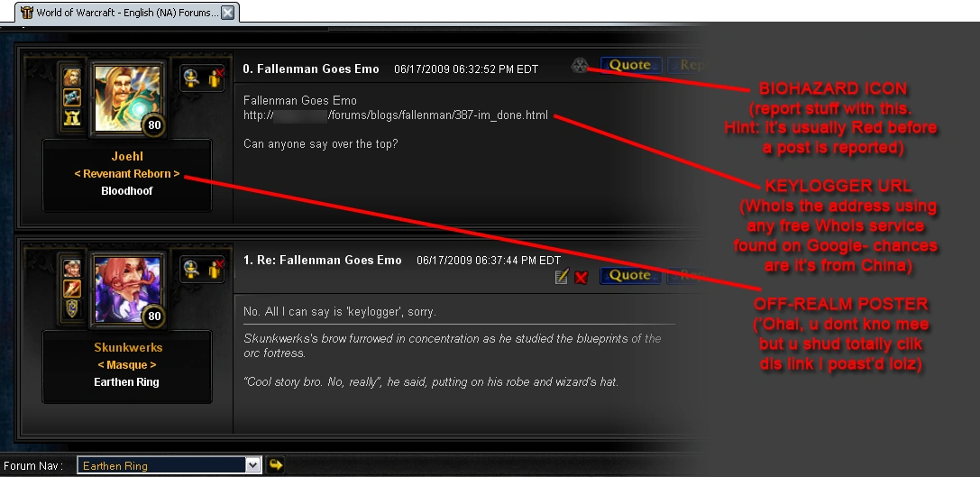Quote the Fallenman Goes Emo original post
Viewport: 980px width, 477px height.
(x=630, y=65)
